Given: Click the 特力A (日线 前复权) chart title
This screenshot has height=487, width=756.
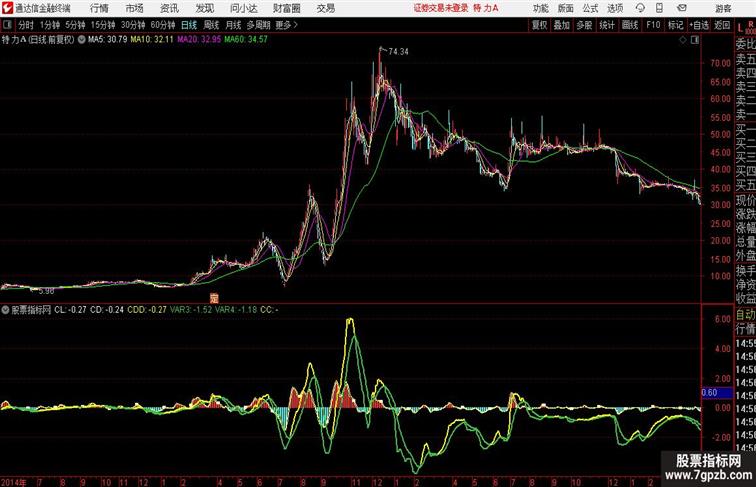Looking at the screenshot, I should click(x=38, y=40).
